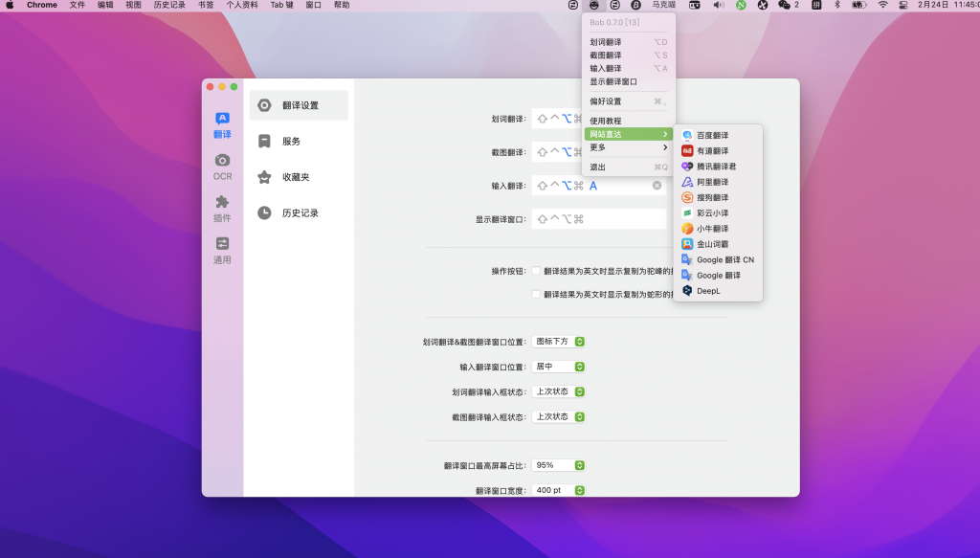Open the 400 pt translation window width dropdown
The height and width of the screenshot is (558, 980).
[559, 489]
